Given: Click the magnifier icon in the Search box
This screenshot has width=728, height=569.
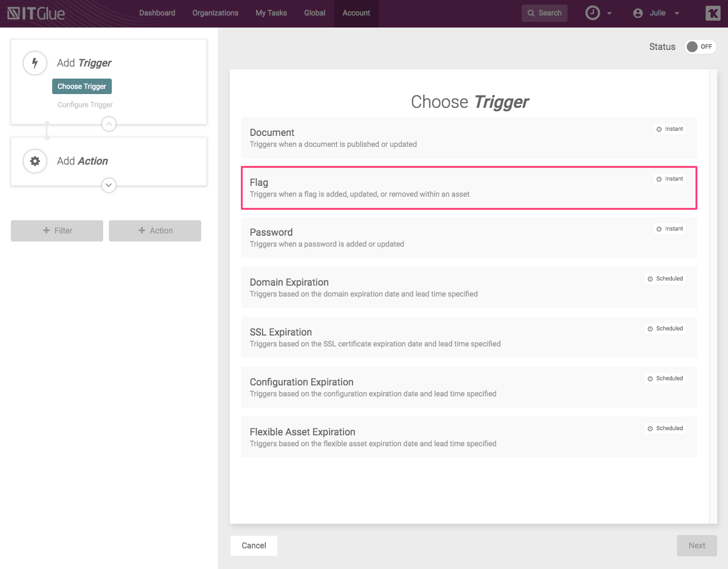Looking at the screenshot, I should (x=531, y=13).
